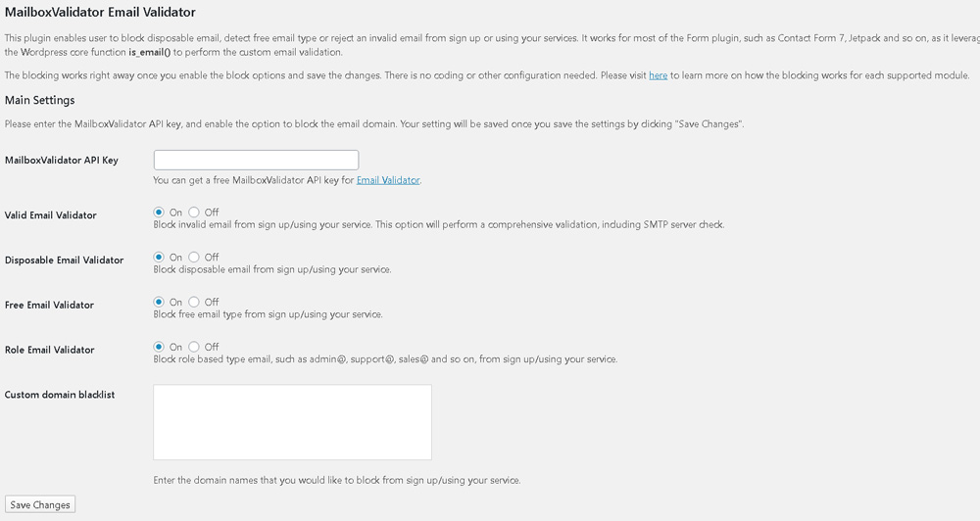The width and height of the screenshot is (980, 521).
Task: Focus the Custom domain blacklist textarea
Action: click(292, 422)
